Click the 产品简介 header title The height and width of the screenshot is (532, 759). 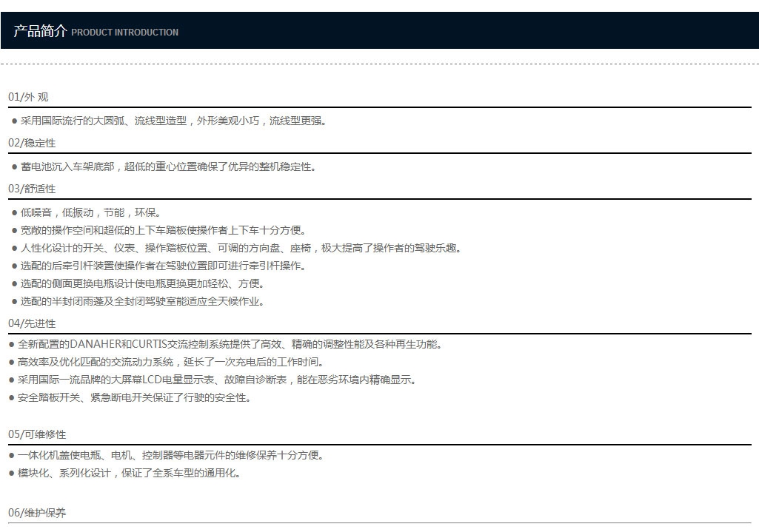click(40, 31)
